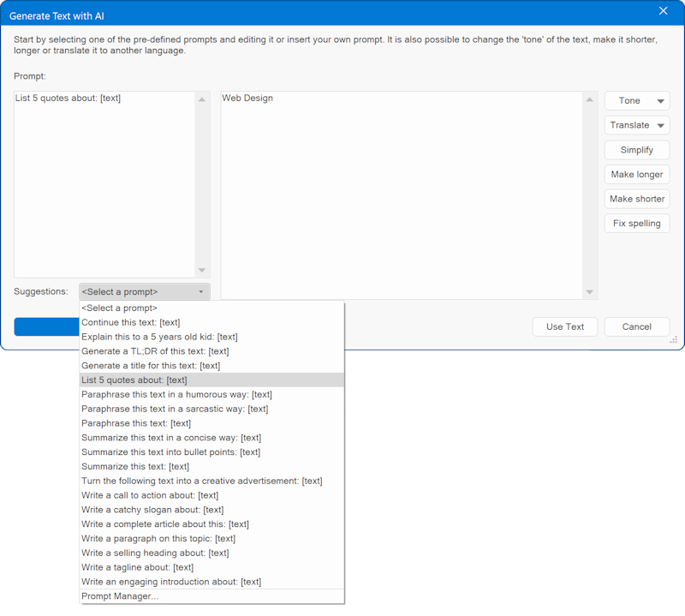The width and height of the screenshot is (685, 616).
Task: Select 'Write an engaging introduction about' prompt
Action: 211,583
